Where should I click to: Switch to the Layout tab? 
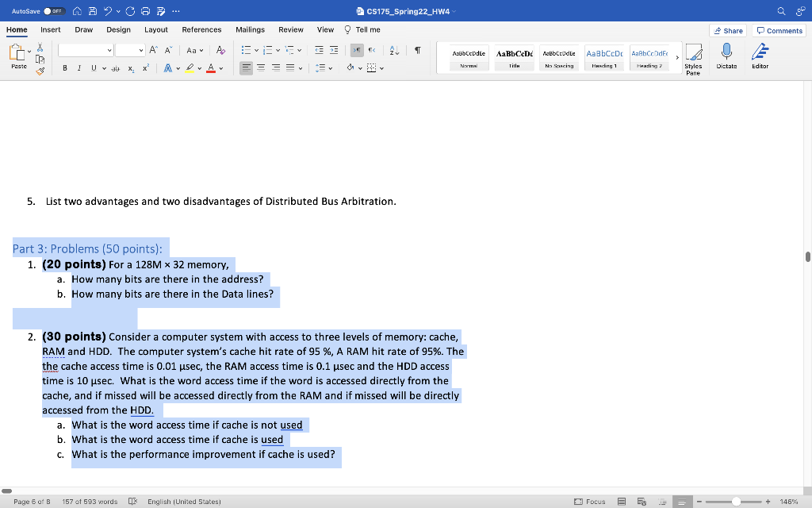(156, 29)
